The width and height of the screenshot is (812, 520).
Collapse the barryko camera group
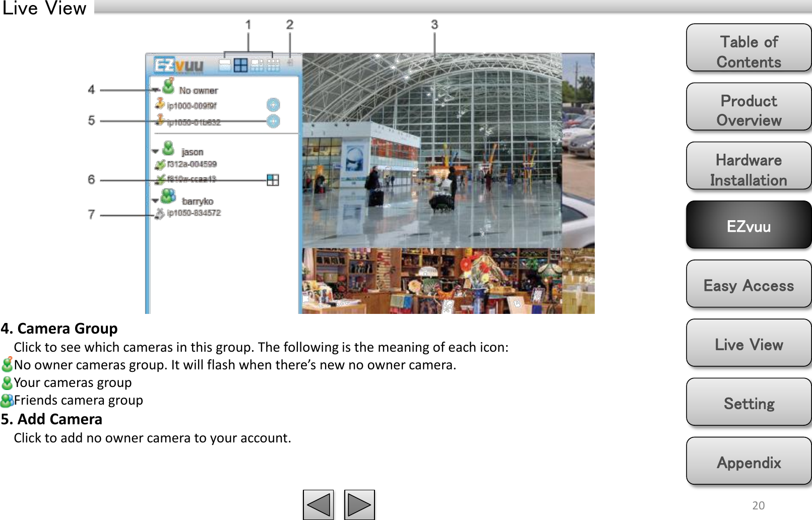(155, 201)
